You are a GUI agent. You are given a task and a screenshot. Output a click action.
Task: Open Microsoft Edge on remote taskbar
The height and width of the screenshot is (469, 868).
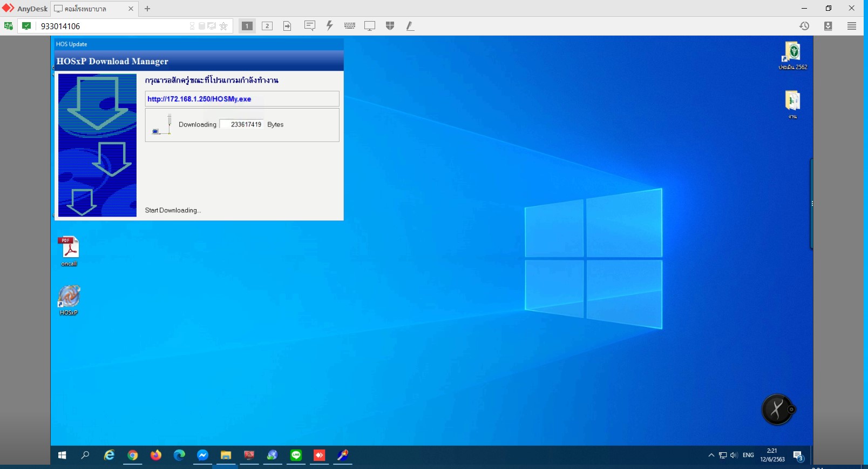click(179, 455)
